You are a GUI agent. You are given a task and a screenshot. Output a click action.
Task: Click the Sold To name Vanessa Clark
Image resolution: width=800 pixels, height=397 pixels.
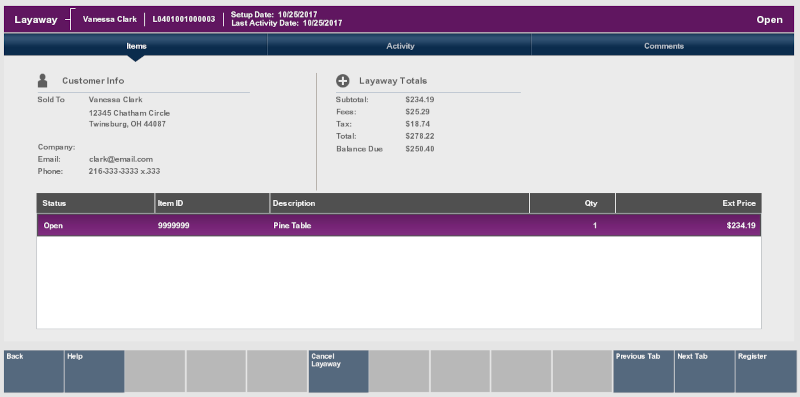click(115, 100)
